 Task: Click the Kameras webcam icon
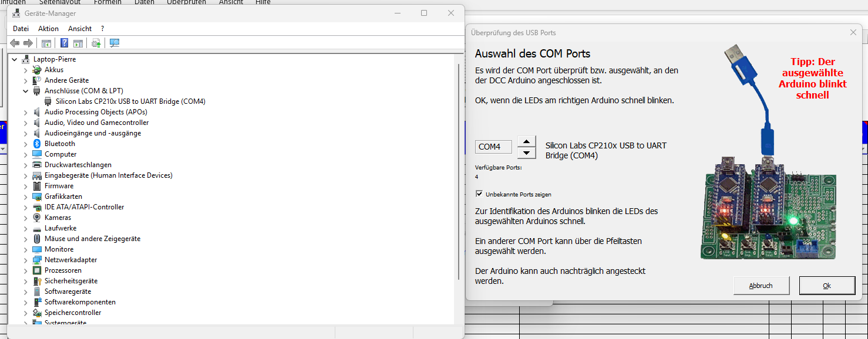[37, 218]
